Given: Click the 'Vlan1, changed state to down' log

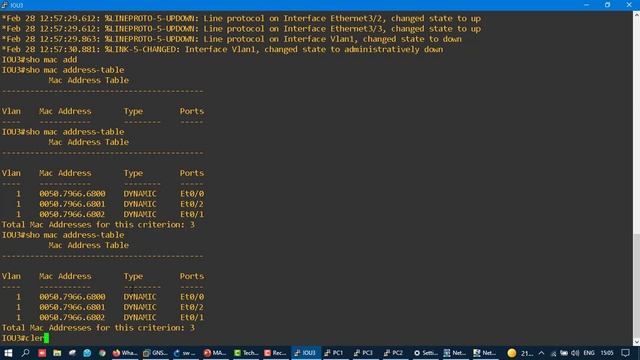Looking at the screenshot, I should (232, 39).
